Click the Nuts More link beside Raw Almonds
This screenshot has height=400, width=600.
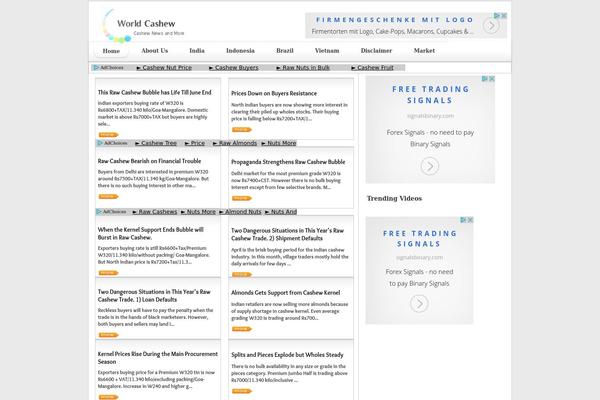point(279,143)
